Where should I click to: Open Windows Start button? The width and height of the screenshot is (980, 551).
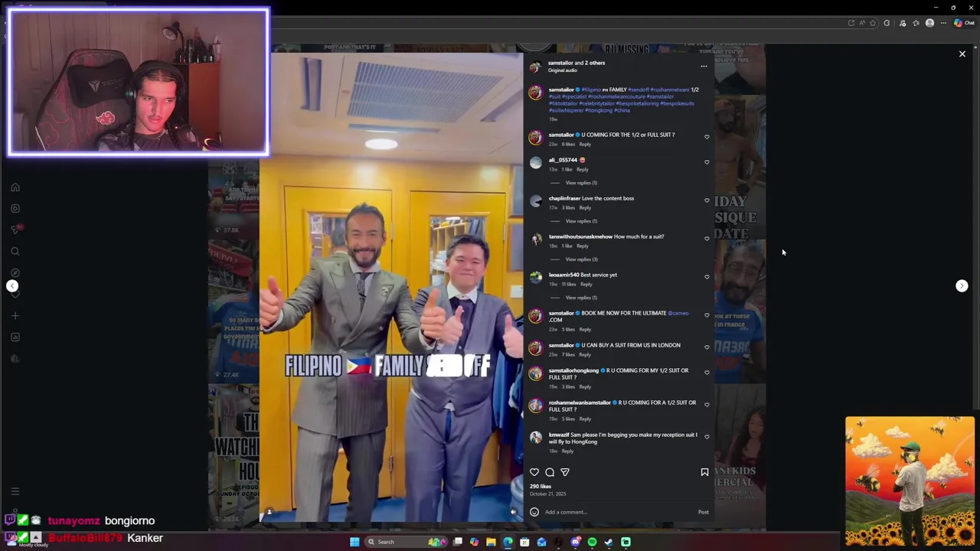click(x=354, y=542)
